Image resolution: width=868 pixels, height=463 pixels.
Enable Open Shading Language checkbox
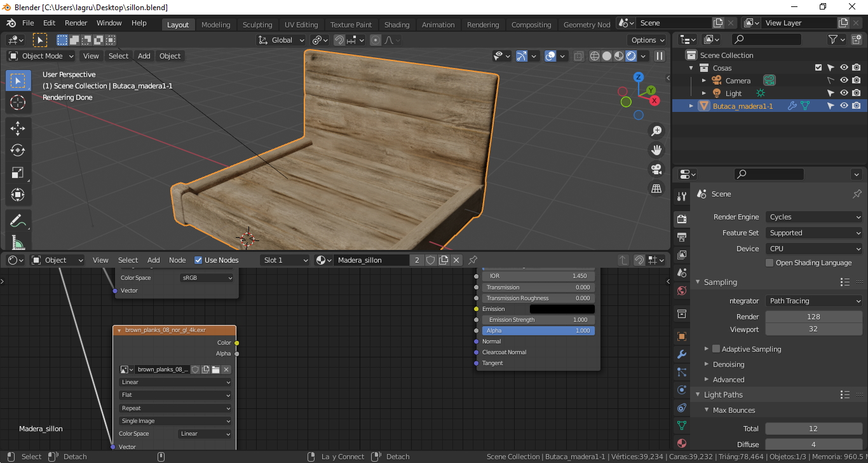point(770,263)
